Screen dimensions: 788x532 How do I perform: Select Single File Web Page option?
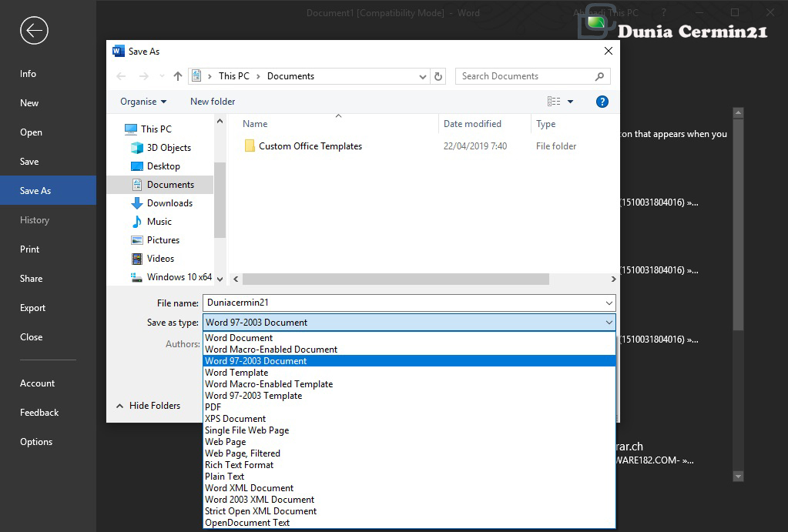click(409, 430)
